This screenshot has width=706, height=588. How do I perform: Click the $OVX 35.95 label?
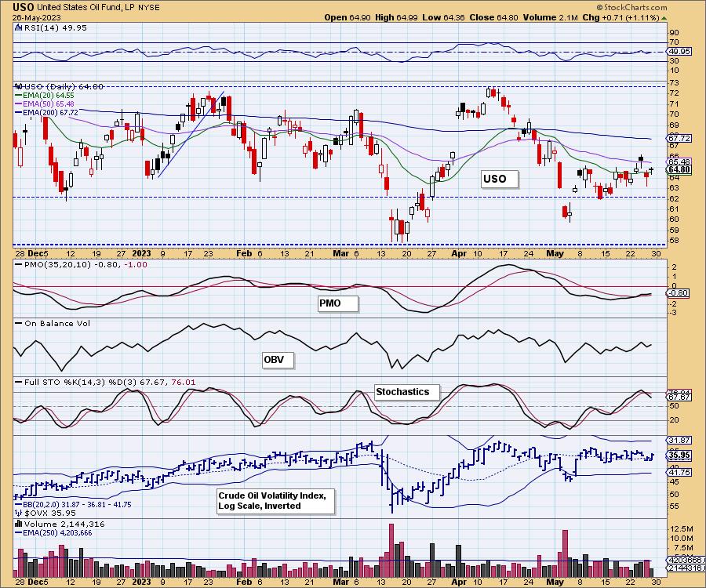coord(50,513)
